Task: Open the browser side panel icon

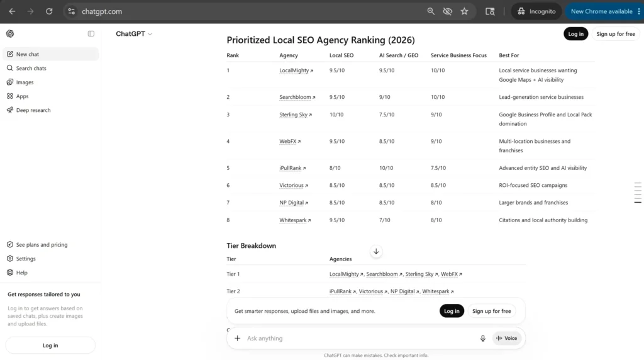Action: click(x=490, y=11)
